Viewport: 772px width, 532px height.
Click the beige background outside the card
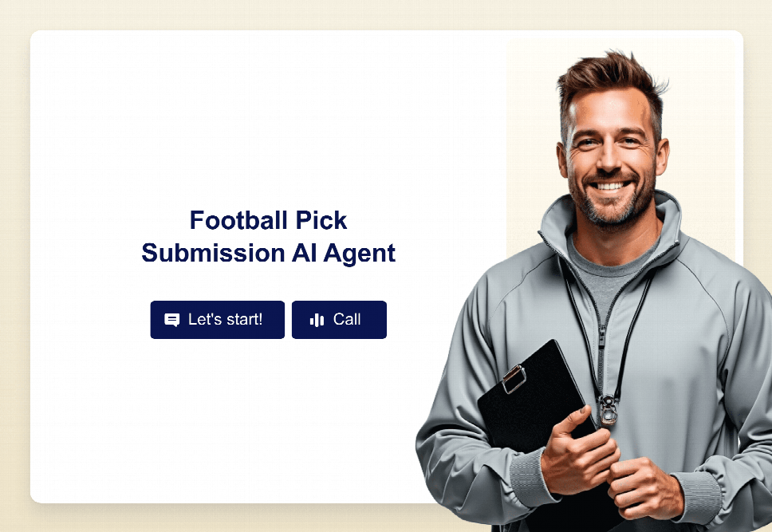click(15, 266)
